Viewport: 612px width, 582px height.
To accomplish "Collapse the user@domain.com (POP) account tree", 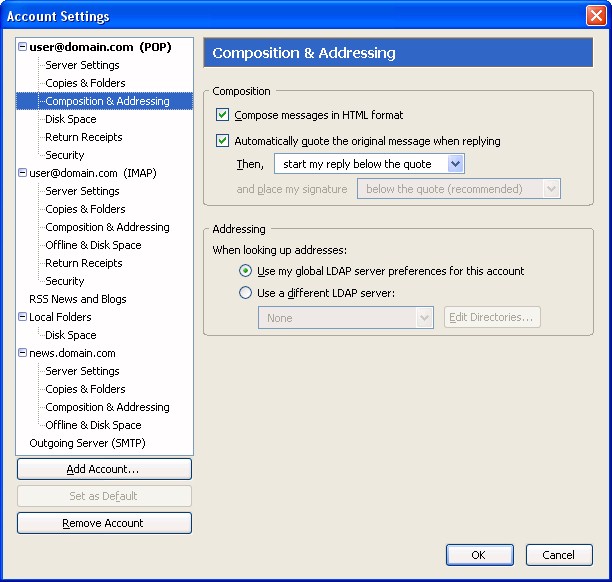I will tap(23, 47).
